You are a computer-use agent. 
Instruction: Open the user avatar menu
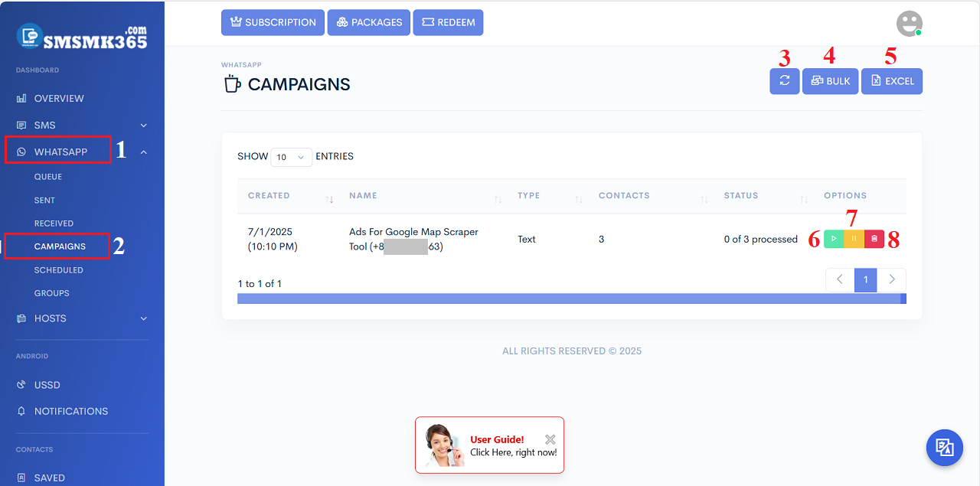pyautogui.click(x=910, y=23)
